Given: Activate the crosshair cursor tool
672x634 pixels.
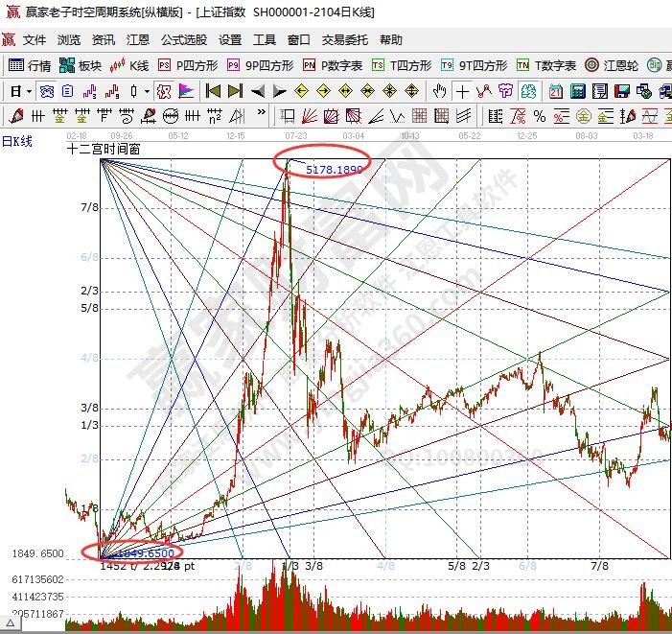Looking at the screenshot, I should (463, 91).
